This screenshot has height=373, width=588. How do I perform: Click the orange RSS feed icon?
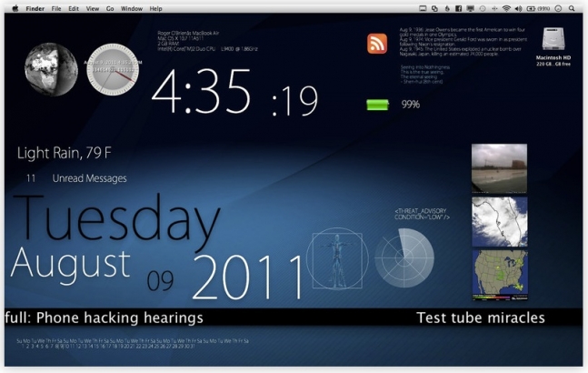[x=377, y=44]
